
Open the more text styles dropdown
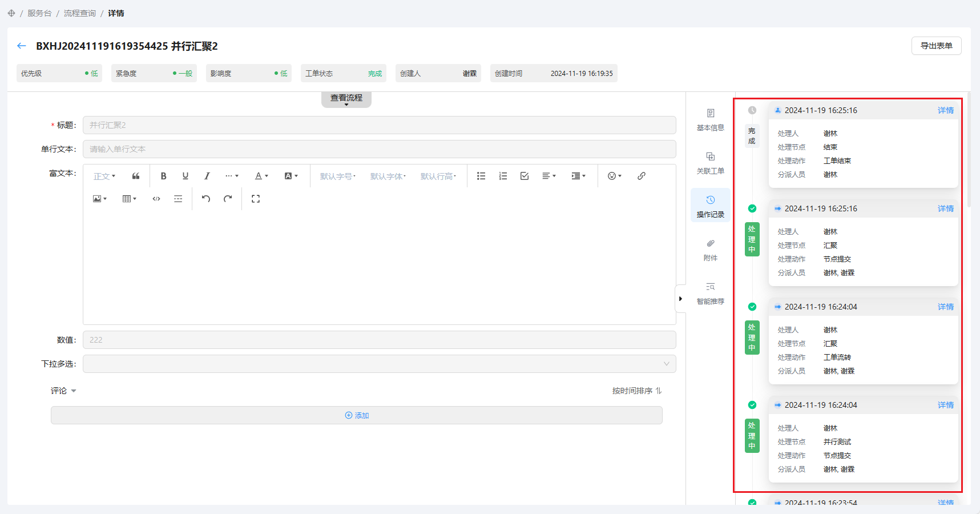(x=232, y=176)
